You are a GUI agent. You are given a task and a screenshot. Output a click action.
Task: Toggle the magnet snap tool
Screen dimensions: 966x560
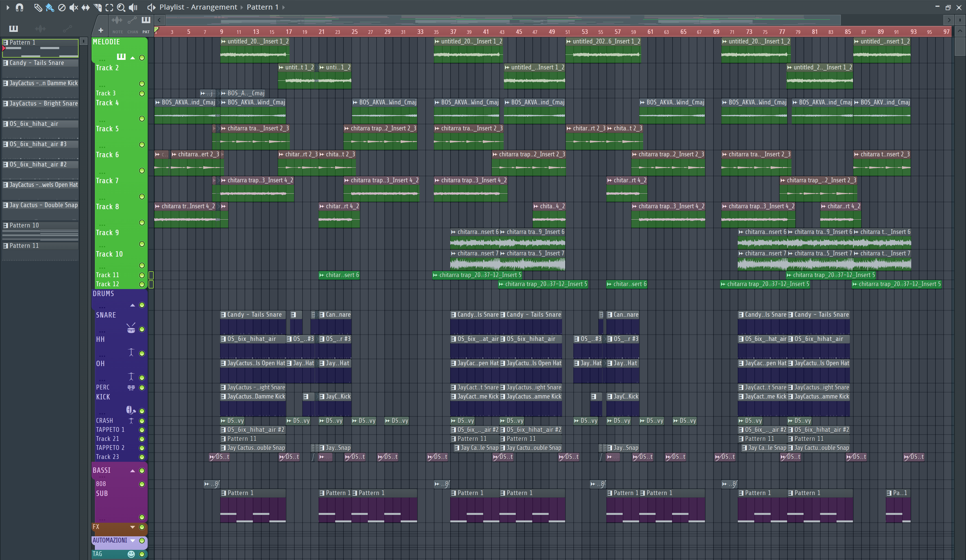coord(19,7)
